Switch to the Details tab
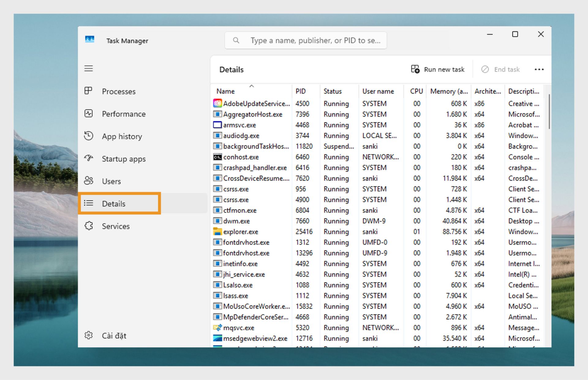Screen dimensions: 588x380 click(114, 204)
